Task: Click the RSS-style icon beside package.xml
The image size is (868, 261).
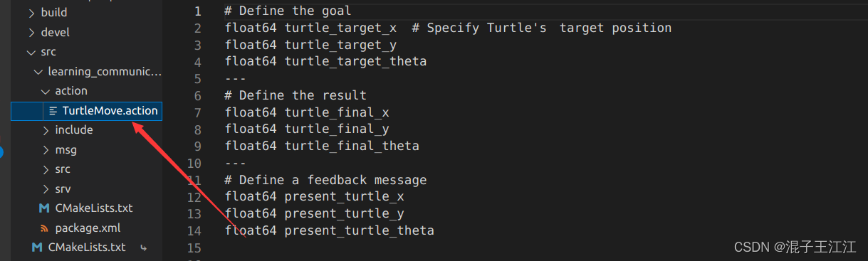Action: [44, 228]
